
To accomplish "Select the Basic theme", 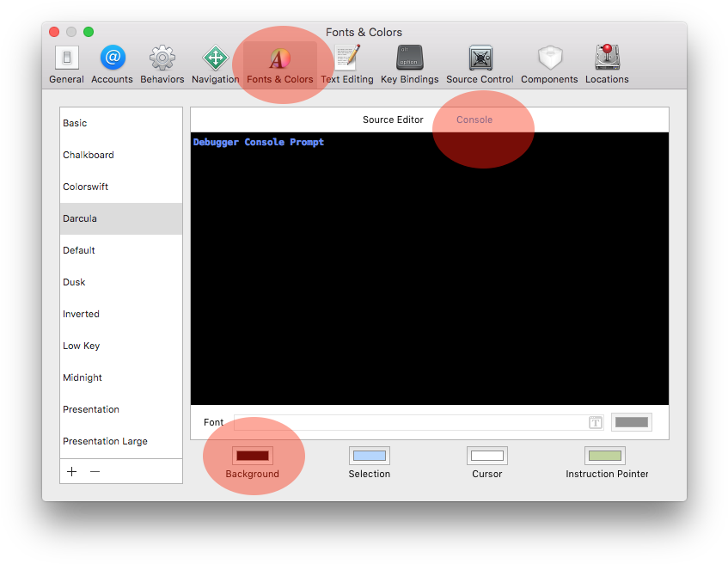I will [x=120, y=123].
